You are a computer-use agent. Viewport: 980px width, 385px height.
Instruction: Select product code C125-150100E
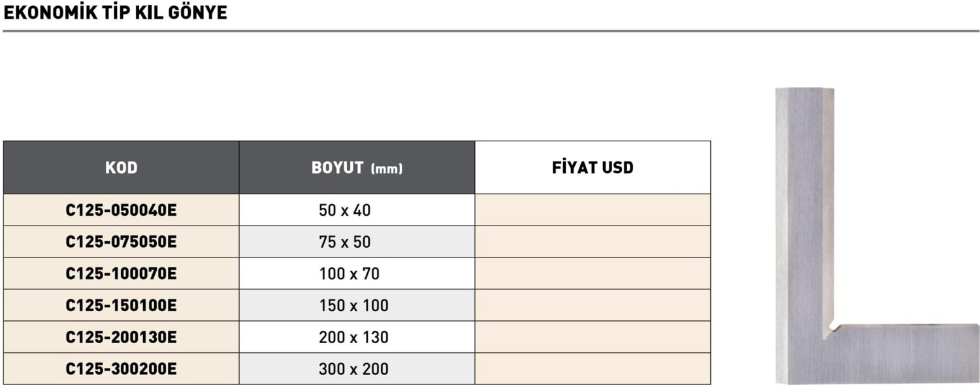click(122, 305)
